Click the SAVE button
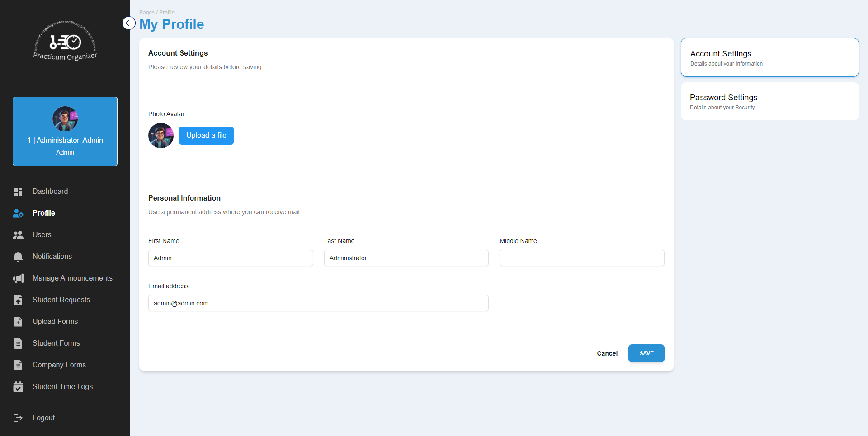This screenshot has width=868, height=436. click(x=646, y=353)
